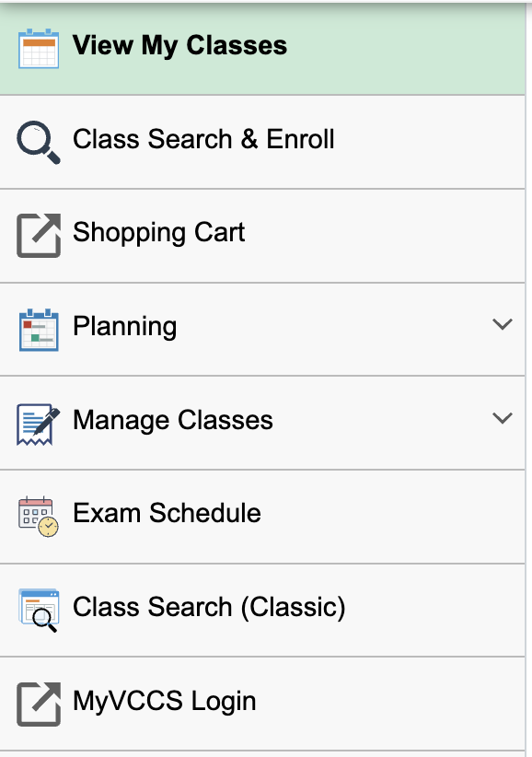The width and height of the screenshot is (532, 757).
Task: Select the magnifying glass Class Search icon
Action: (35, 139)
